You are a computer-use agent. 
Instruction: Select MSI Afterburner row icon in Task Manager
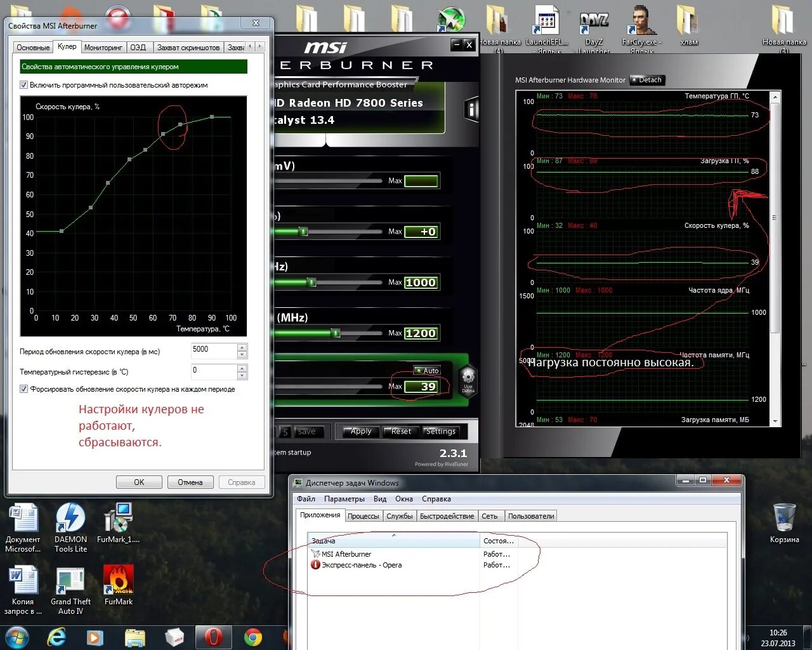click(x=315, y=554)
